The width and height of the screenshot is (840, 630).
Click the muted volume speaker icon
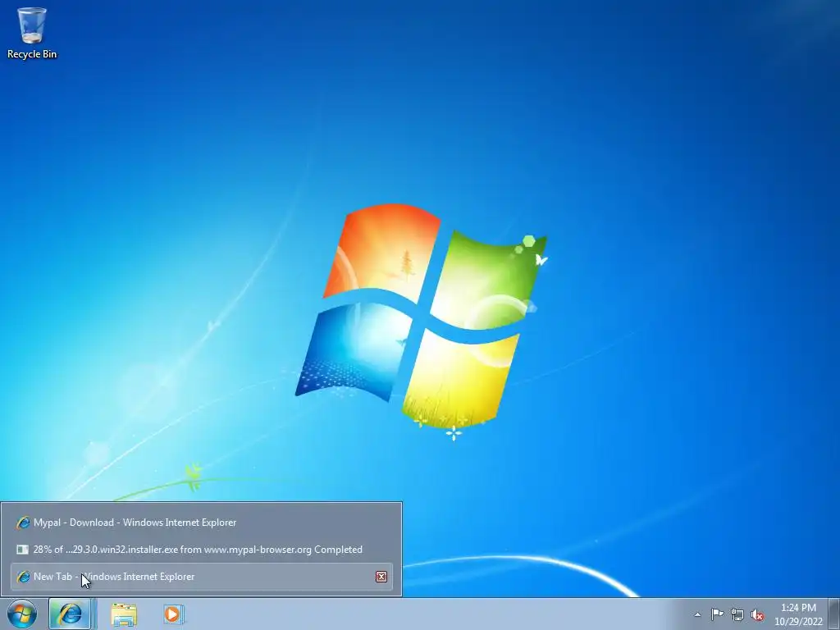757,614
